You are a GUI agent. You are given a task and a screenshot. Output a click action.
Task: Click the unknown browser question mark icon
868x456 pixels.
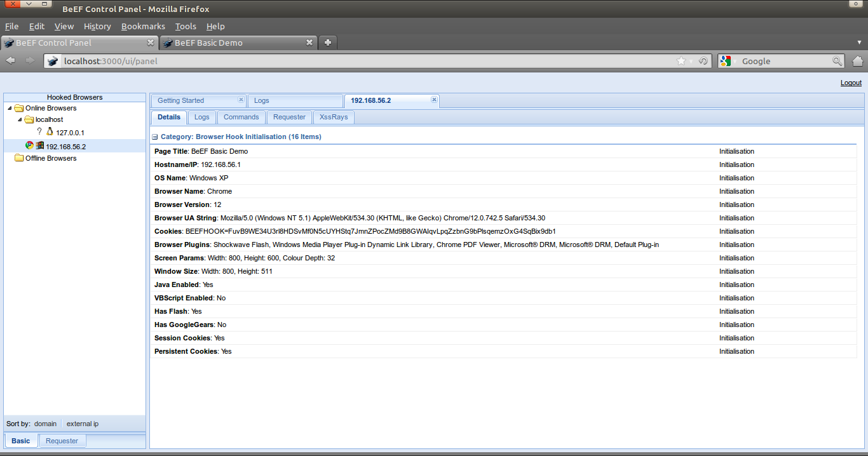39,131
